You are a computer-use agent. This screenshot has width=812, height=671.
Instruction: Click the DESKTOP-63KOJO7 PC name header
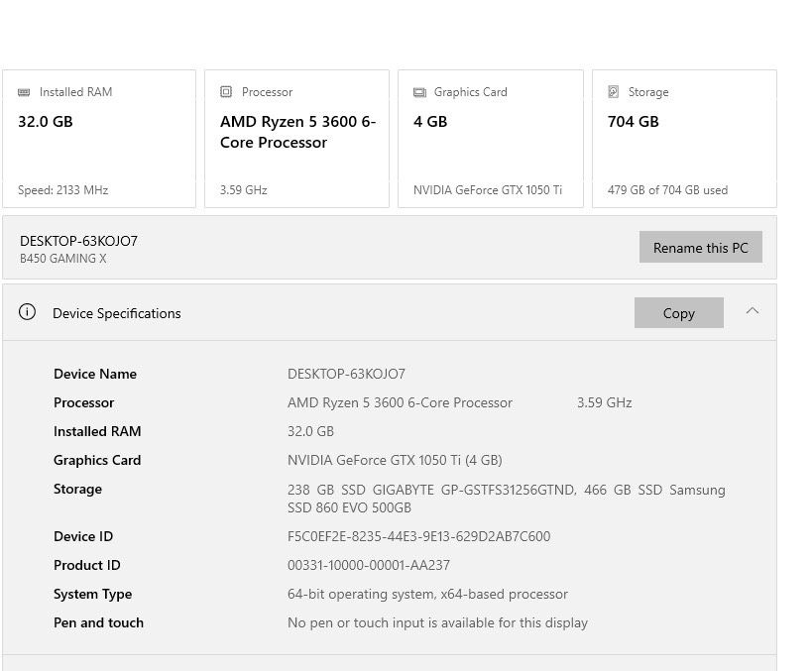[79, 241]
